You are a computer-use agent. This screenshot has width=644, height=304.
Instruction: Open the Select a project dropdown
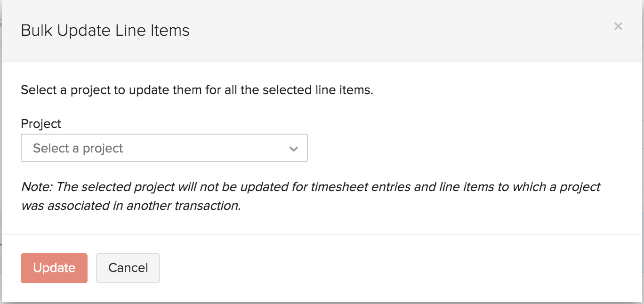(164, 148)
